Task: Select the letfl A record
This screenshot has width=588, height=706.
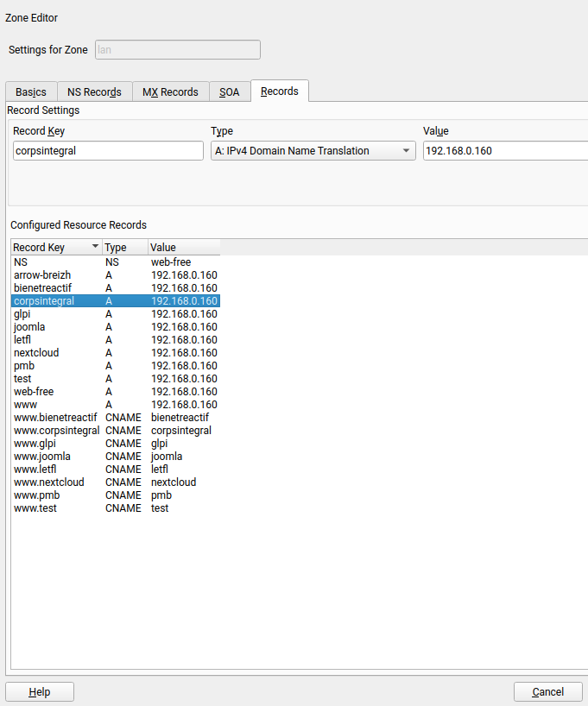Action: coord(116,340)
